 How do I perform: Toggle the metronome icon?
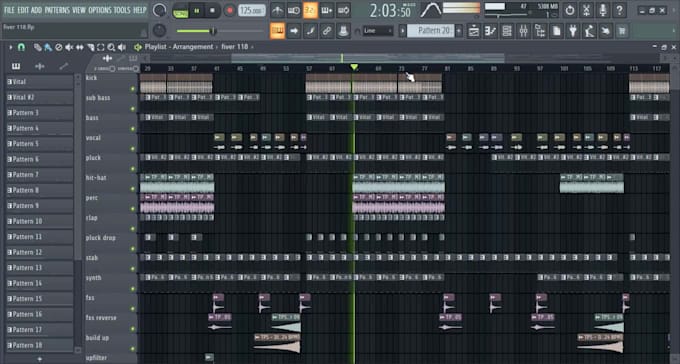point(278,10)
